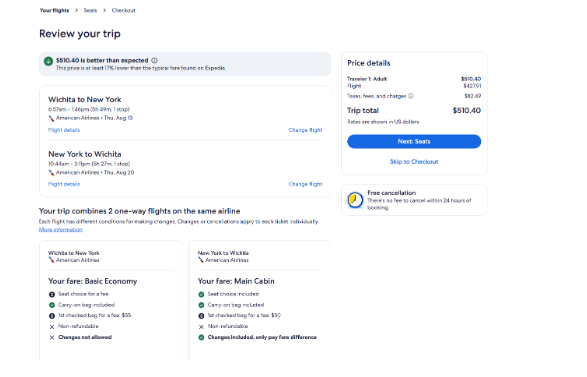Click 'Changes not allowed' text
This screenshot has height=377, width=587.
85,337
